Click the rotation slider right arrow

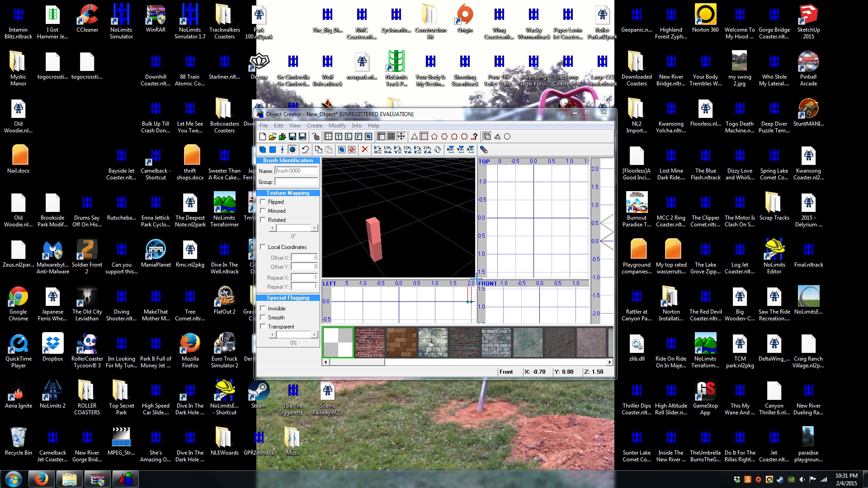pos(315,228)
